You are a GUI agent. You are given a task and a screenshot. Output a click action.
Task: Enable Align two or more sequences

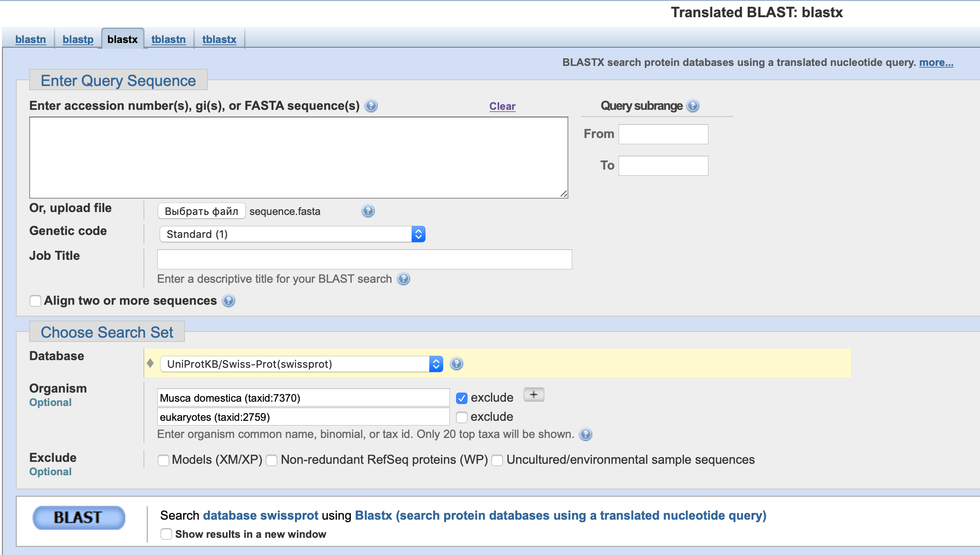pos(35,301)
